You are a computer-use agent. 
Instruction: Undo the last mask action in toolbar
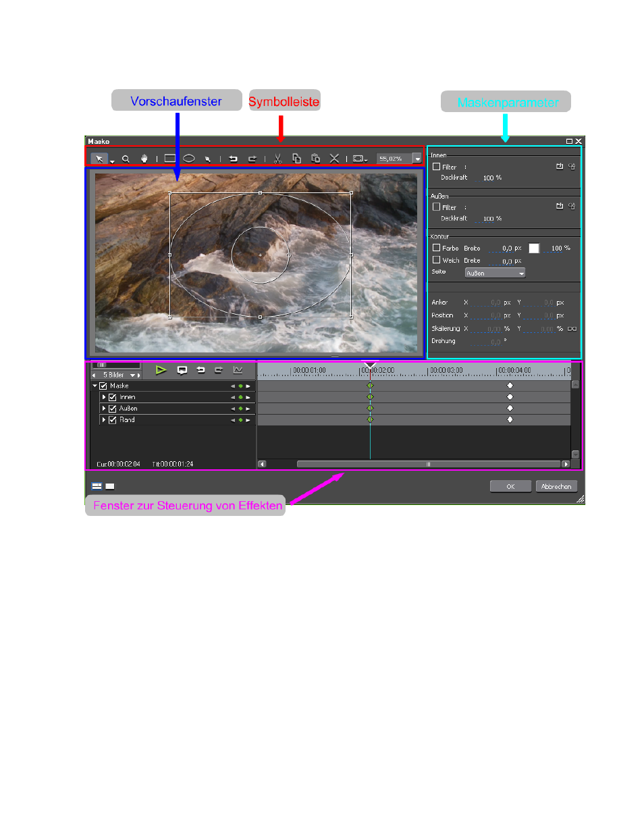tap(233, 159)
